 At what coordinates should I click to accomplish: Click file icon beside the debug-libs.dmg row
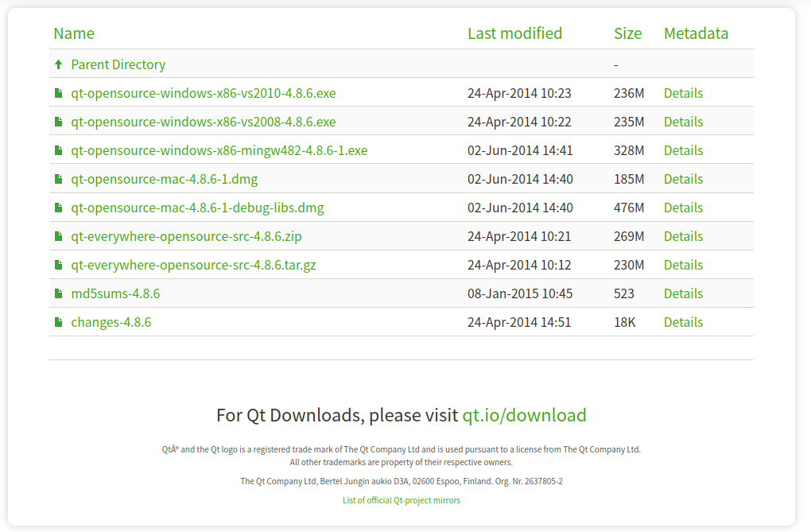click(x=59, y=208)
